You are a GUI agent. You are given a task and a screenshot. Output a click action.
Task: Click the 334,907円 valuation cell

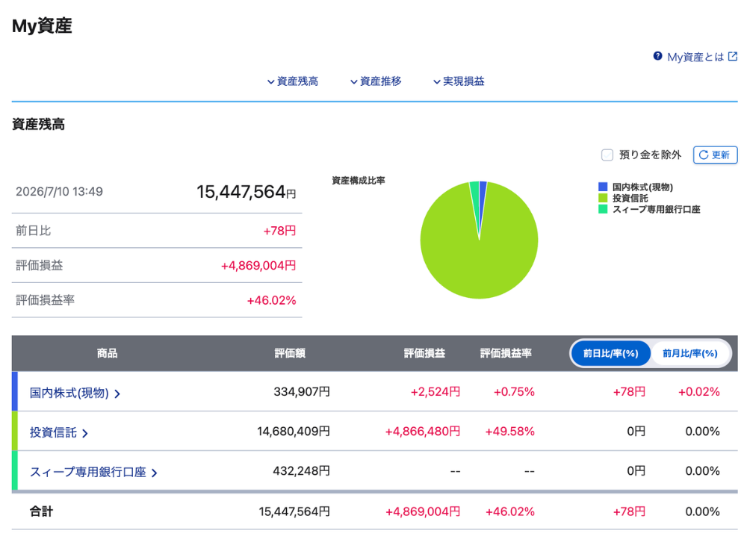coord(302,392)
